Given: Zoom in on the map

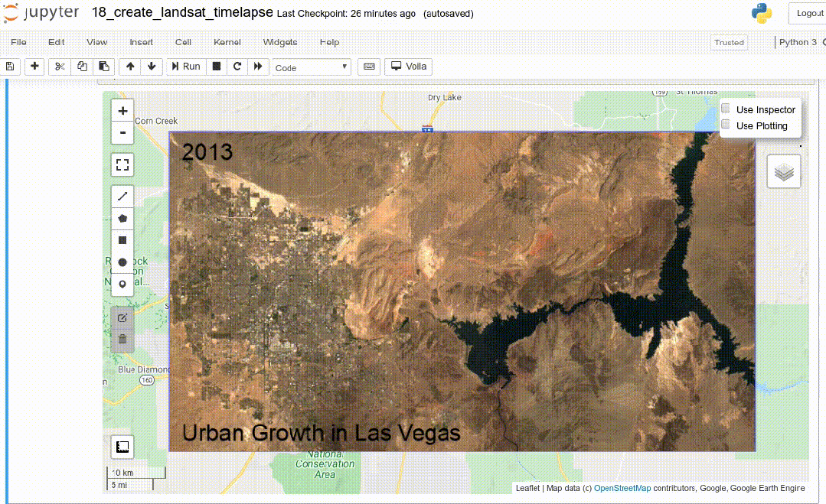Looking at the screenshot, I should (122, 111).
